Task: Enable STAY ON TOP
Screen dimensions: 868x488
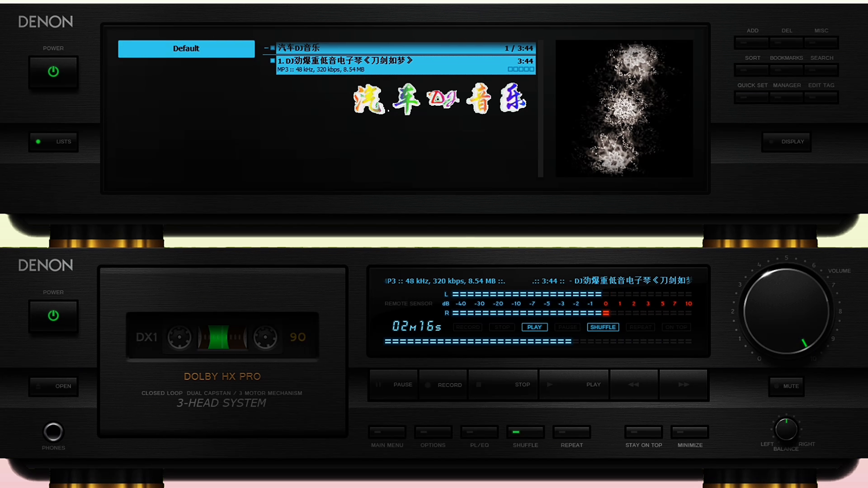Action: [643, 432]
